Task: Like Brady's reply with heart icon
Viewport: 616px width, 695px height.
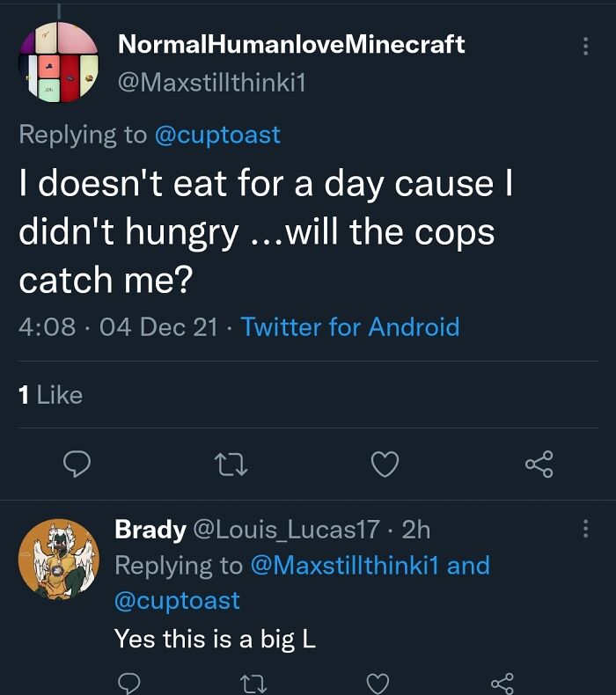Action: click(x=378, y=683)
